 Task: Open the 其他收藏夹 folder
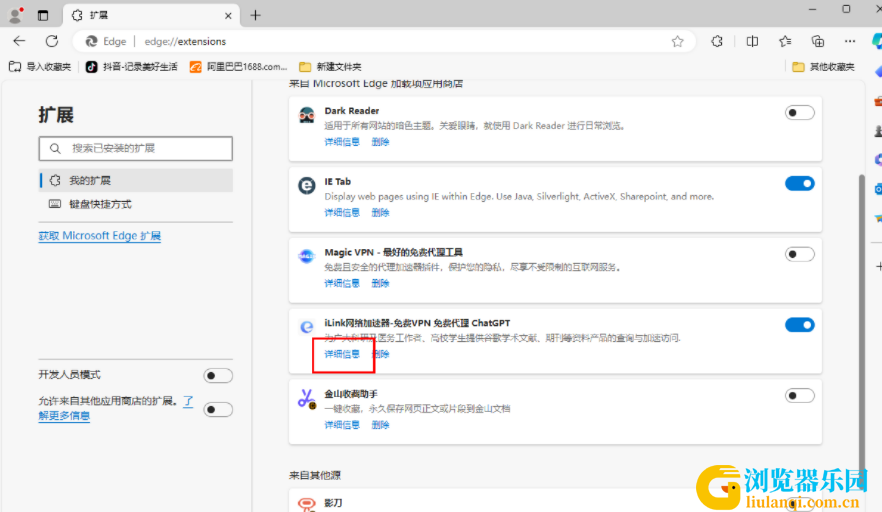(824, 67)
